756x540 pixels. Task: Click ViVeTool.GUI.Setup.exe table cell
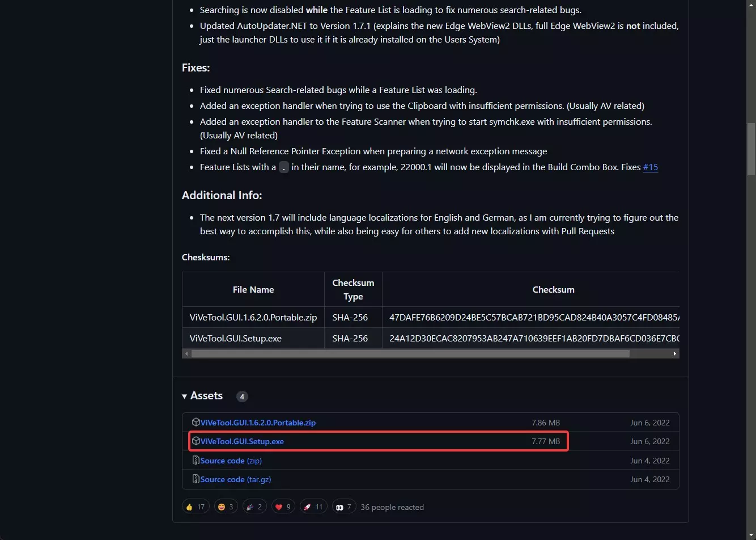click(x=253, y=338)
